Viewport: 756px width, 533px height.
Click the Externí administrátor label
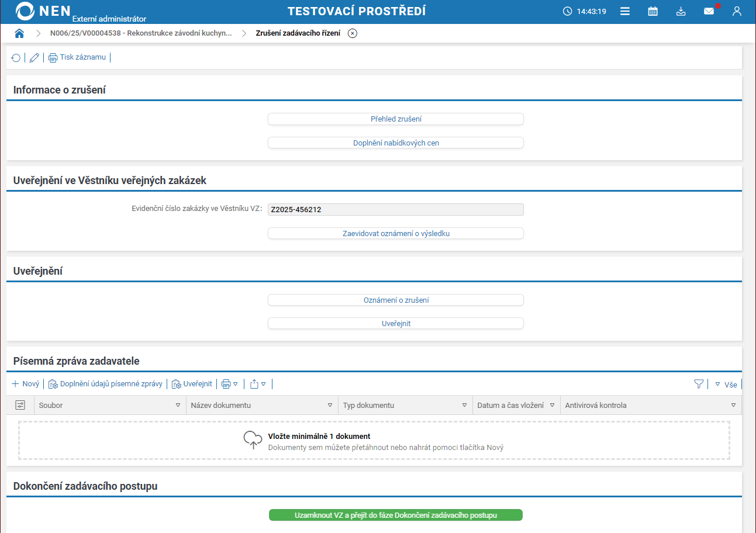(x=109, y=19)
